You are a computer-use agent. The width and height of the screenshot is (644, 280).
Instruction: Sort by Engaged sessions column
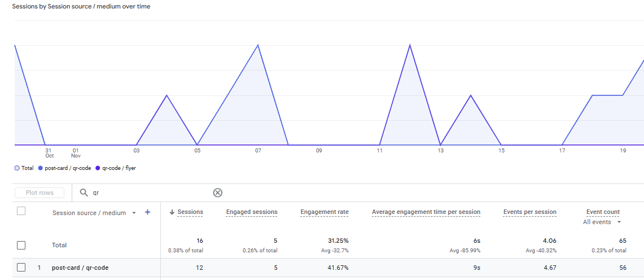point(252,212)
